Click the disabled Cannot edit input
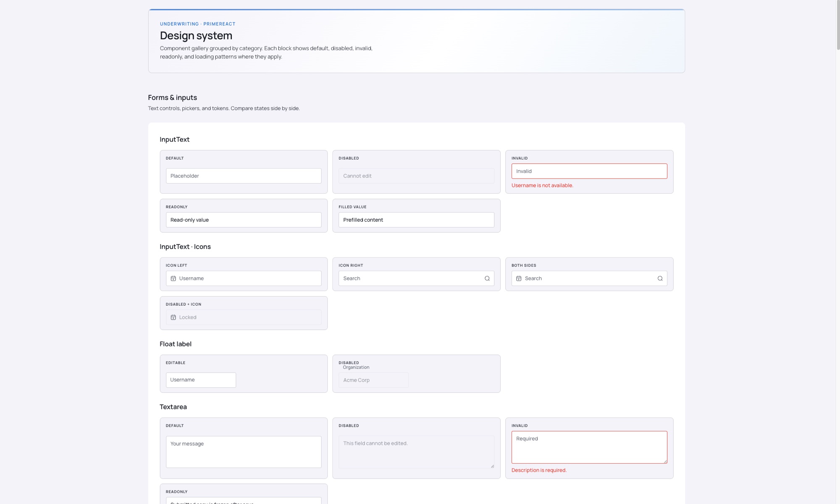The height and width of the screenshot is (504, 840). (x=416, y=176)
